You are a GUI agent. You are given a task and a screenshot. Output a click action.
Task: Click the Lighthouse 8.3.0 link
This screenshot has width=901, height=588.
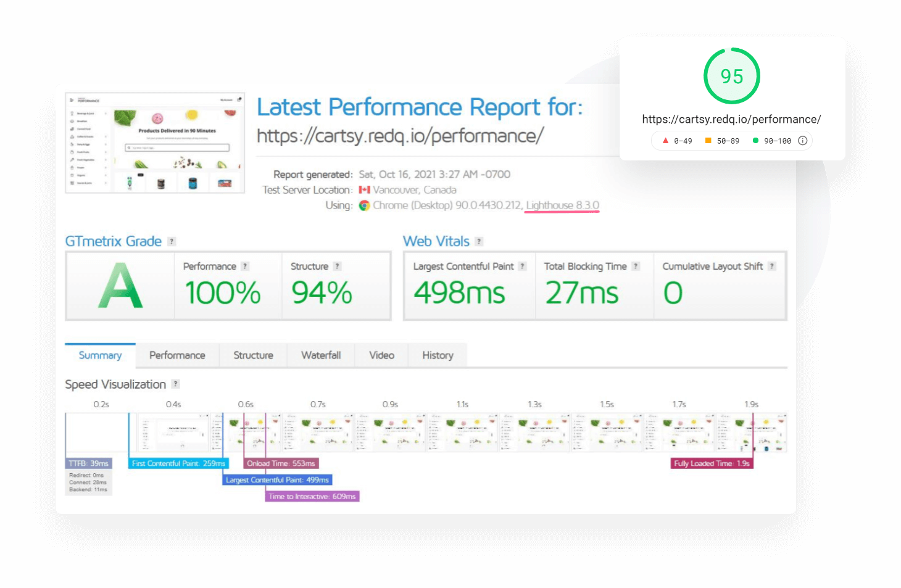pos(562,205)
